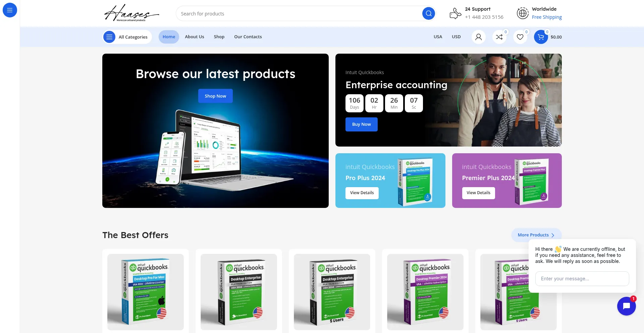Click the 24 Support label
Viewport: 644px width, 333px height.
(477, 9)
